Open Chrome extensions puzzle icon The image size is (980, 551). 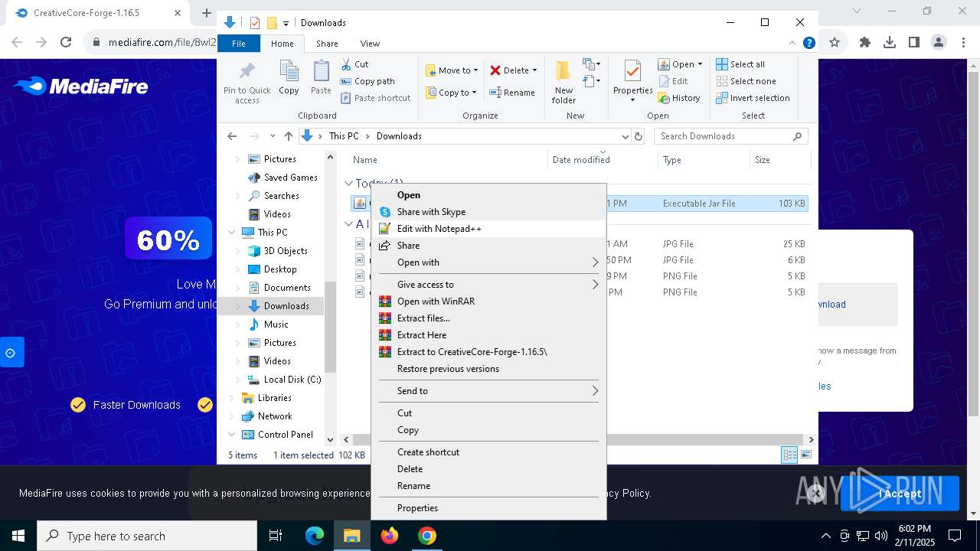[865, 43]
